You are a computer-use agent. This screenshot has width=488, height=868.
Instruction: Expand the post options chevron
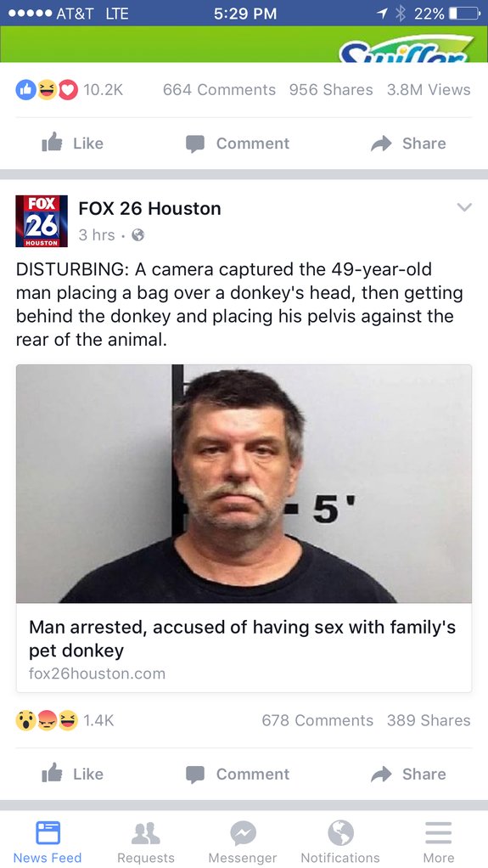click(465, 207)
